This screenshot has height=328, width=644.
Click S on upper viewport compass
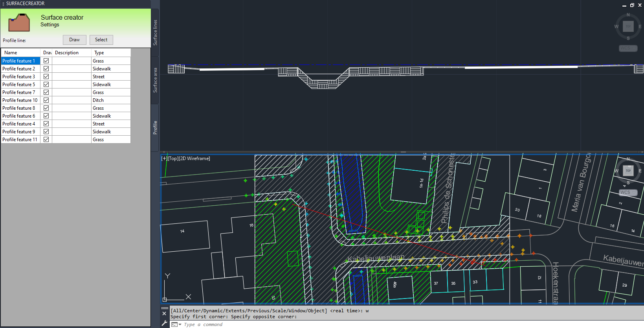pos(628,38)
